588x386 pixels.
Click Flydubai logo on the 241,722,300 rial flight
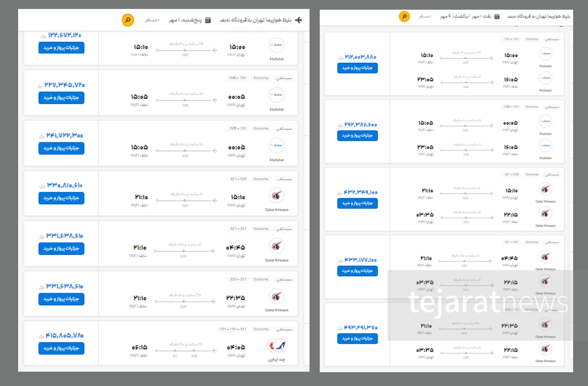[277, 145]
